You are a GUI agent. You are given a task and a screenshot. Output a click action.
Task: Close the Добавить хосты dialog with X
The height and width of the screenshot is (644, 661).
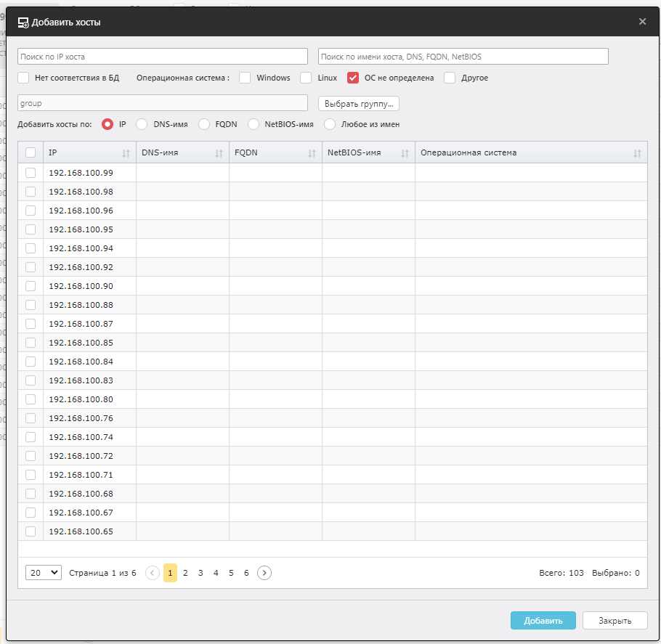coord(642,22)
